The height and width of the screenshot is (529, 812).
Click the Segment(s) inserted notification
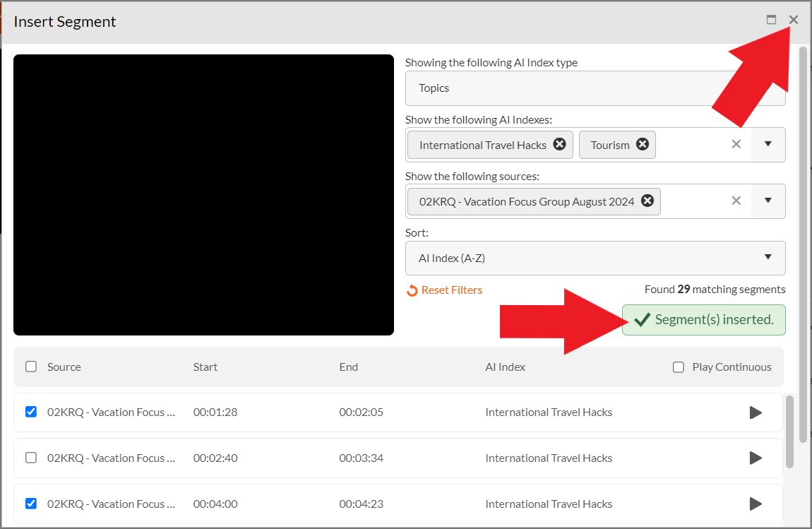[x=704, y=320]
